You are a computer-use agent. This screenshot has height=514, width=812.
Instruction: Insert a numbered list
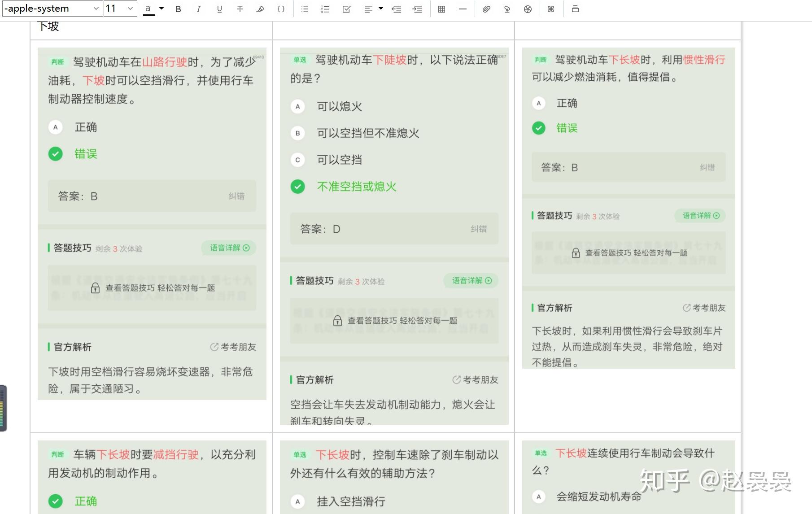pyautogui.click(x=325, y=9)
